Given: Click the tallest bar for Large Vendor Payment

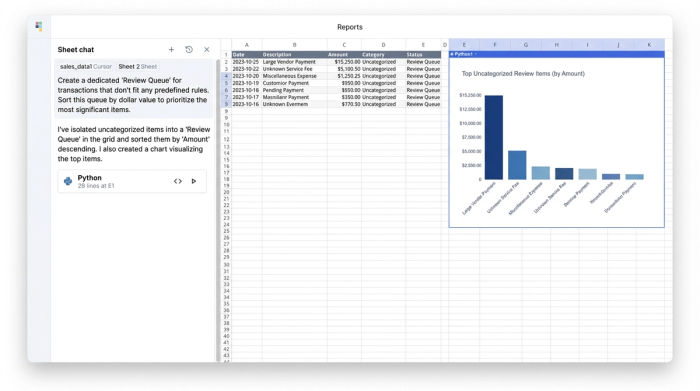Looking at the screenshot, I should (x=494, y=137).
